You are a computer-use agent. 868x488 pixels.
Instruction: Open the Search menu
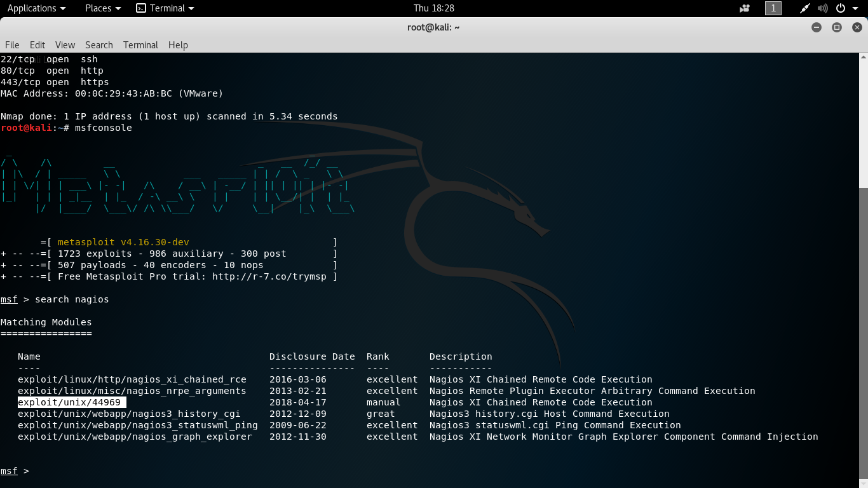point(99,45)
